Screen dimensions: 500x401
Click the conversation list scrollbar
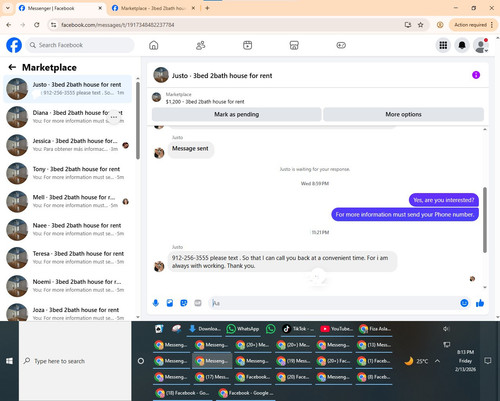[138, 120]
